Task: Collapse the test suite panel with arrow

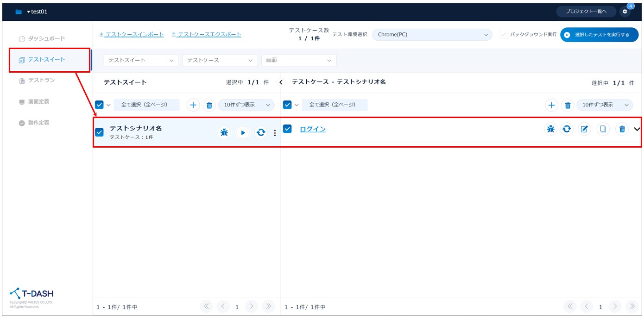Action: (281, 82)
